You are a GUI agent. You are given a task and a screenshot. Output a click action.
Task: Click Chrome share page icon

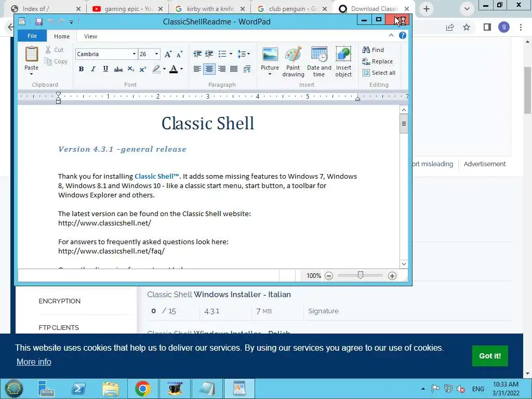450,27
